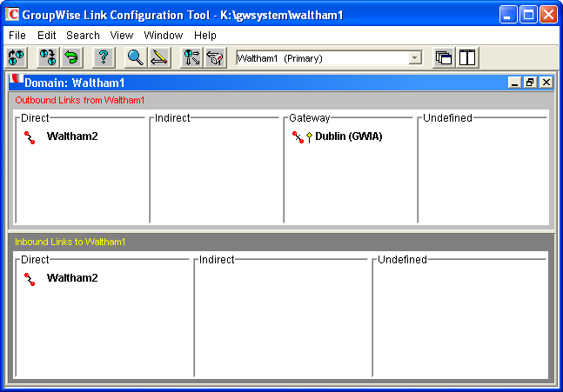Open the Window menu
Screen dimensions: 563x392
click(x=164, y=36)
